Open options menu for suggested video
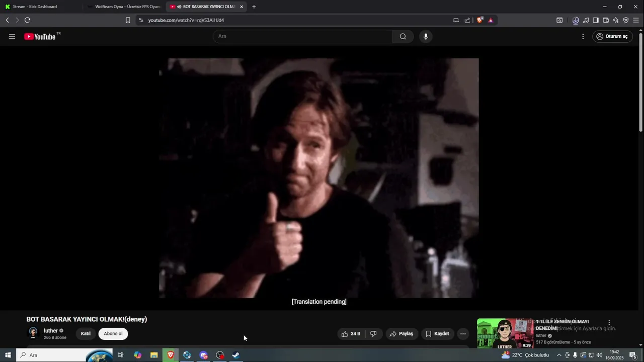This screenshot has width=644, height=362. 609,323
